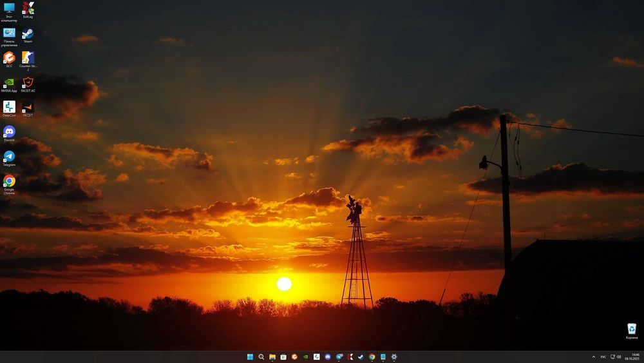
Task: Select the Корзина recycle bin icon
Action: tap(632, 331)
